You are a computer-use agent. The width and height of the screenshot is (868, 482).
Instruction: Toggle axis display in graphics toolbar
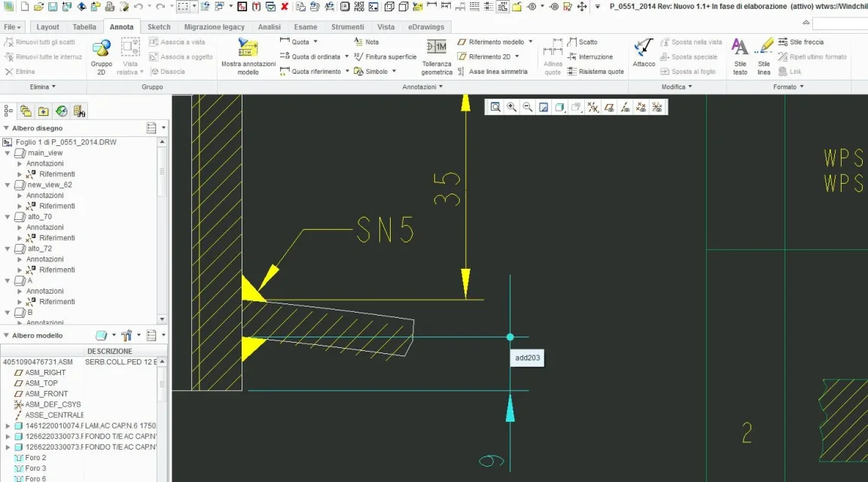pyautogui.click(x=625, y=108)
